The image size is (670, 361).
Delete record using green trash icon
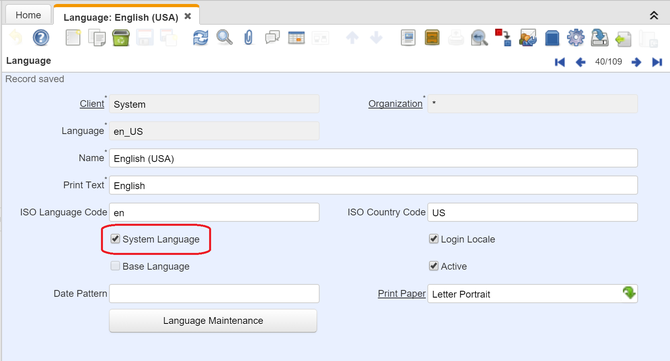coord(121,38)
